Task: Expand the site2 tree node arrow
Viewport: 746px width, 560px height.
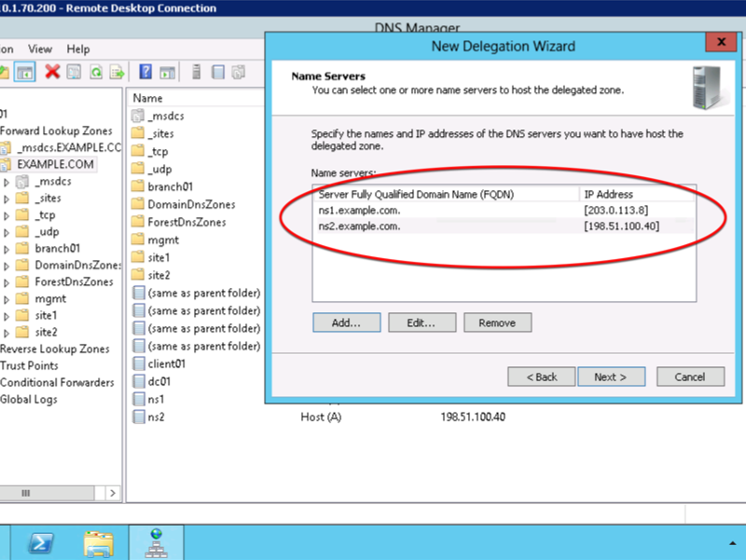Action: pos(7,333)
